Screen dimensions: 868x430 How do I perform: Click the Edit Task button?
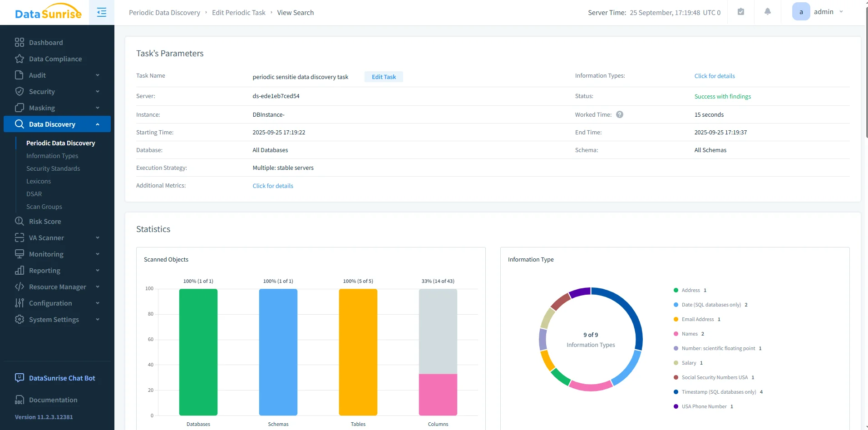[383, 76]
